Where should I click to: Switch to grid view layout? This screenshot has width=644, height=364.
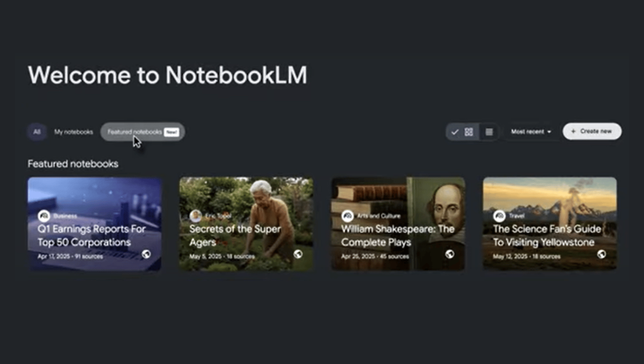click(462, 132)
